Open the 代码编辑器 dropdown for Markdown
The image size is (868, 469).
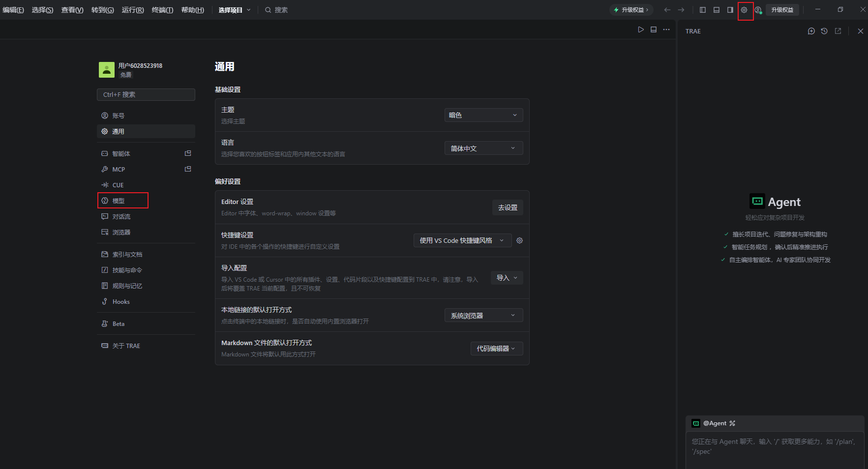pyautogui.click(x=496, y=349)
